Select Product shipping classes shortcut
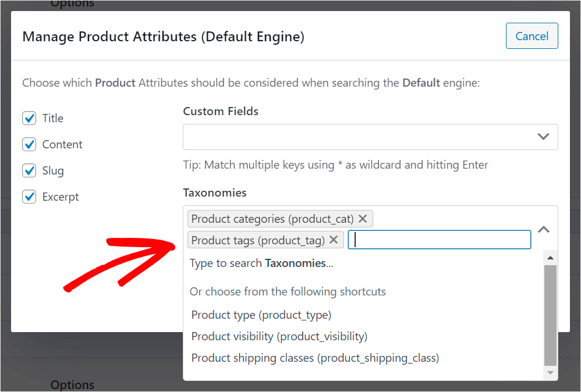The width and height of the screenshot is (581, 392). tap(315, 358)
